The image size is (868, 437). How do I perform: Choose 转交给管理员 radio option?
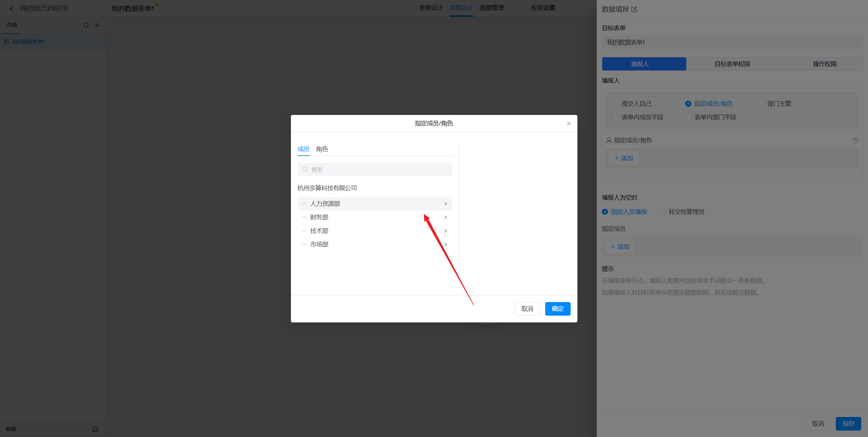pyautogui.click(x=662, y=212)
